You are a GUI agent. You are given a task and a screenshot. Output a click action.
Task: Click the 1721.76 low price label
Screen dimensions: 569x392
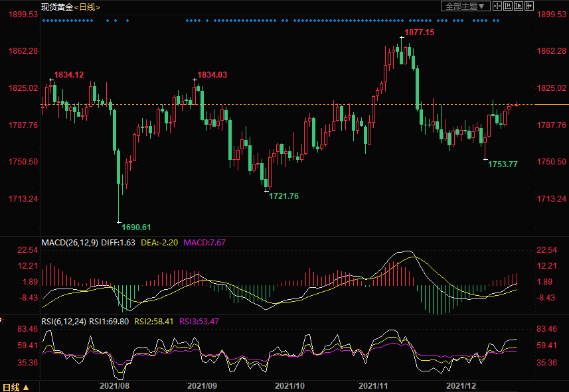pos(284,196)
